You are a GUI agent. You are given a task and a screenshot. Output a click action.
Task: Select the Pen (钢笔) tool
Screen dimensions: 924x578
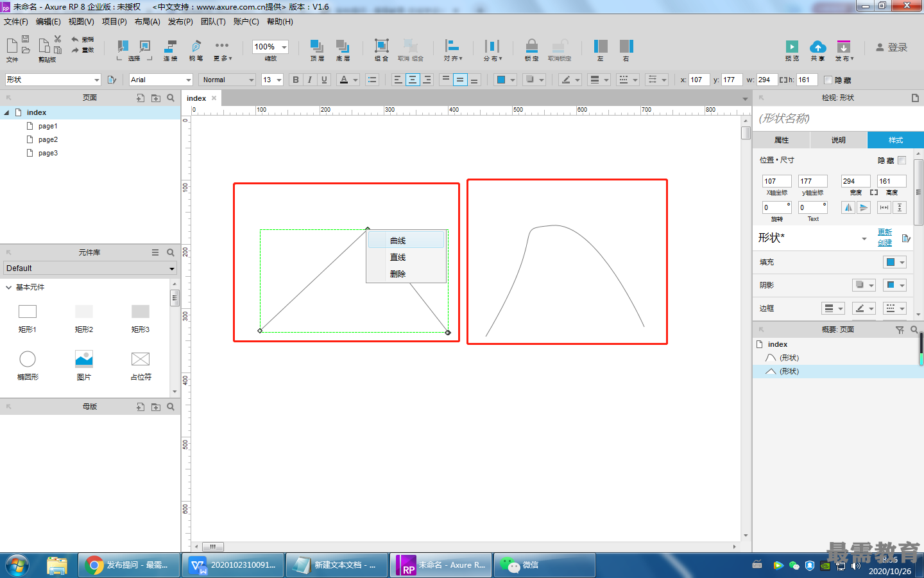pos(196,46)
